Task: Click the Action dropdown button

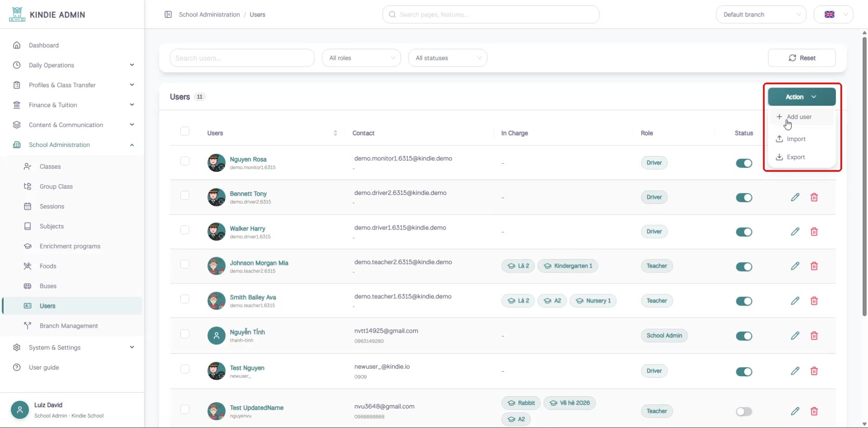Action: point(802,97)
